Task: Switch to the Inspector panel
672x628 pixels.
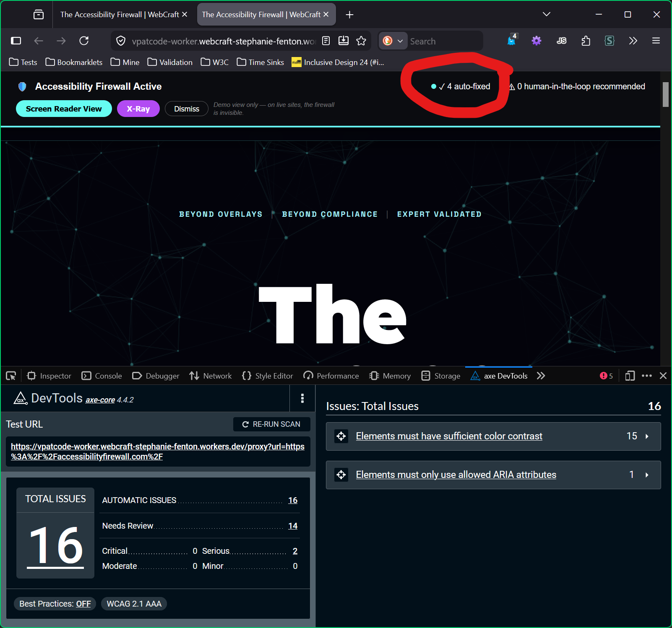Action: tap(49, 376)
